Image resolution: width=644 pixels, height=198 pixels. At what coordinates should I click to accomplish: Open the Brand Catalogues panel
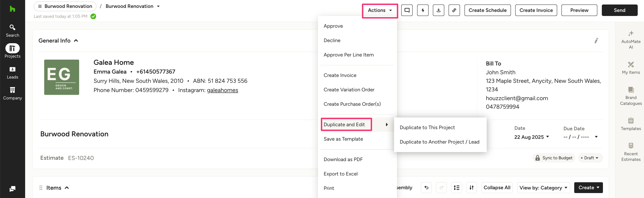tap(631, 96)
